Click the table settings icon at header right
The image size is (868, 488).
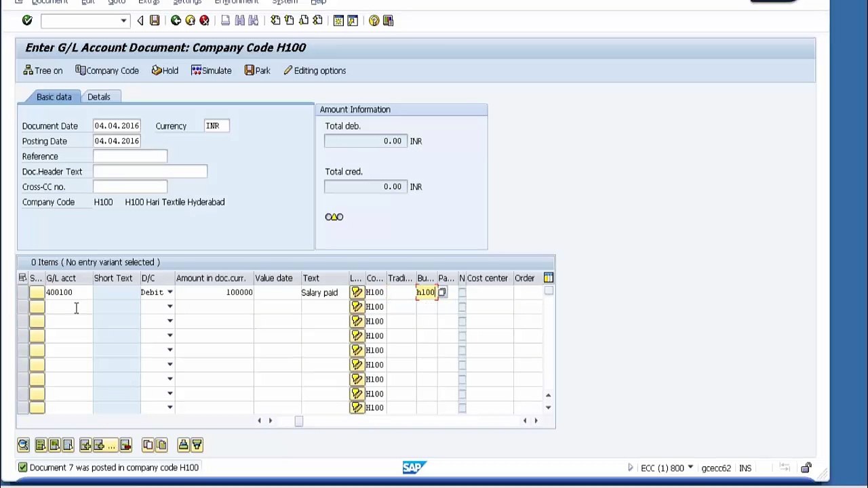[x=548, y=278]
